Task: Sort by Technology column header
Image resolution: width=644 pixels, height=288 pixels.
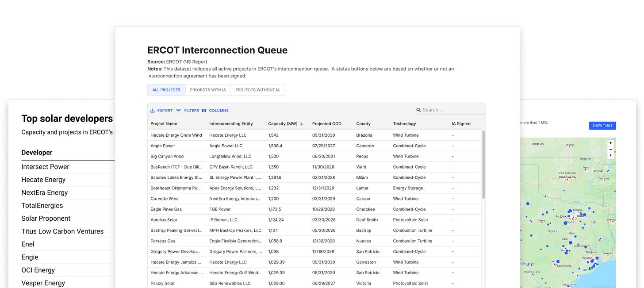Action: pos(404,124)
